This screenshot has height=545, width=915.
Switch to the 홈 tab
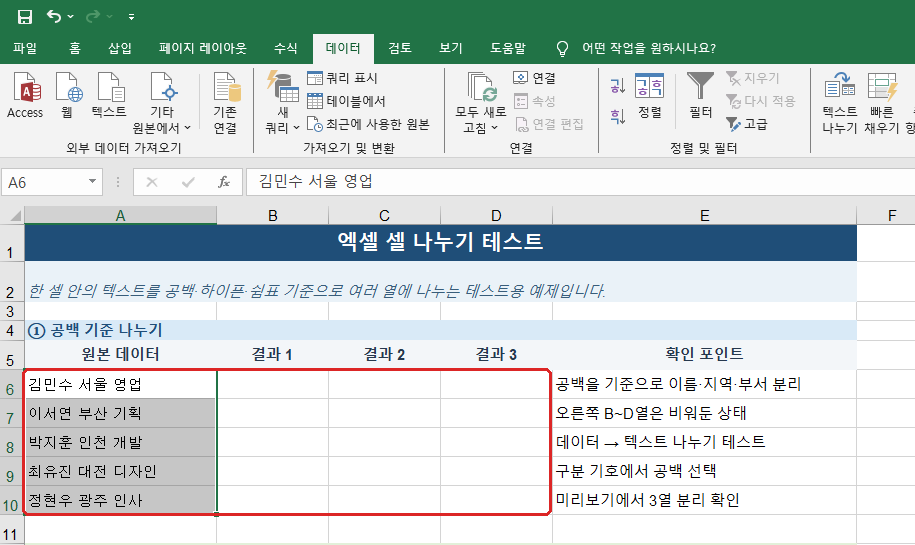pos(75,48)
